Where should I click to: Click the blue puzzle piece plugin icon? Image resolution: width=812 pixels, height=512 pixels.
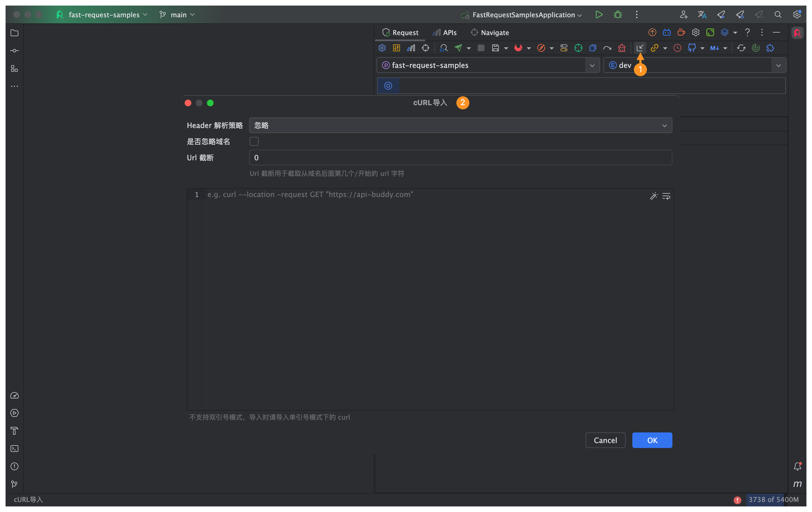coord(770,48)
